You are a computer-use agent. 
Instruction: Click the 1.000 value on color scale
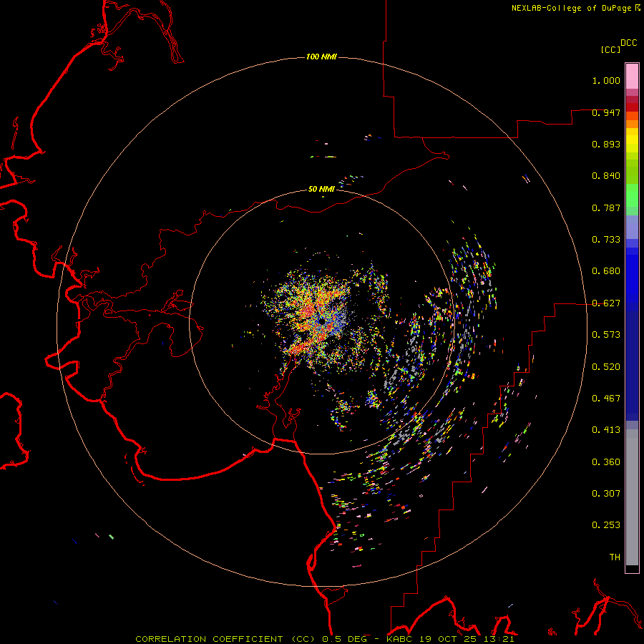point(606,80)
